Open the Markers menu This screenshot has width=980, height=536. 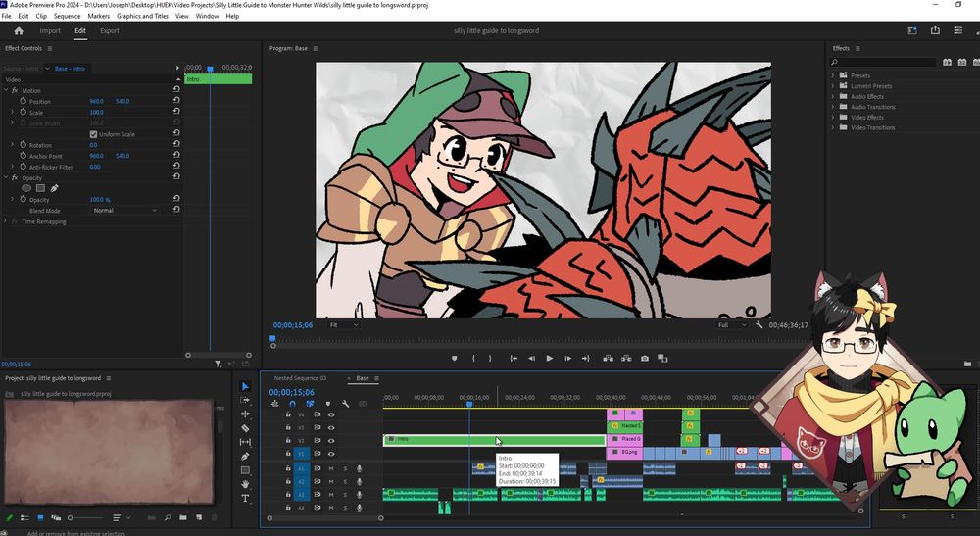pos(98,16)
